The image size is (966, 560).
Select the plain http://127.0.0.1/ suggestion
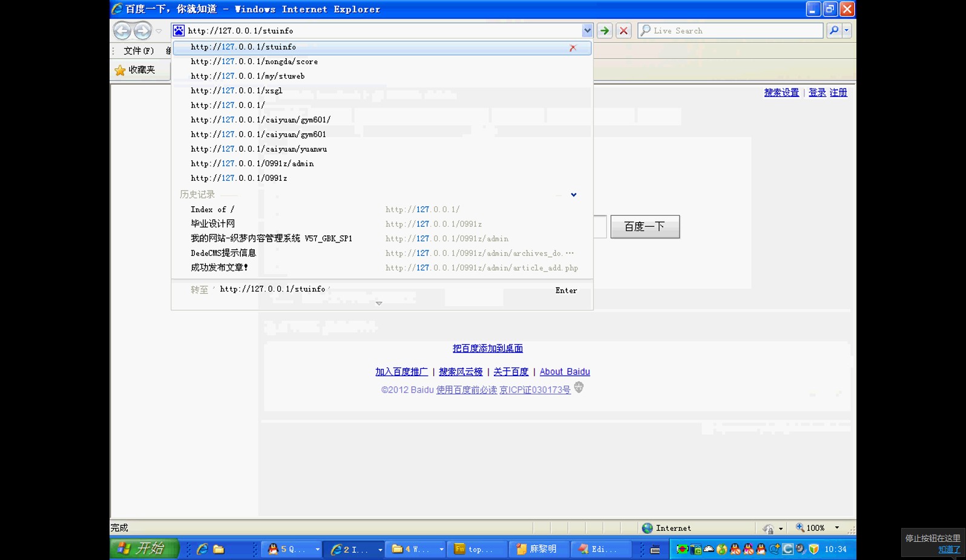click(x=382, y=105)
